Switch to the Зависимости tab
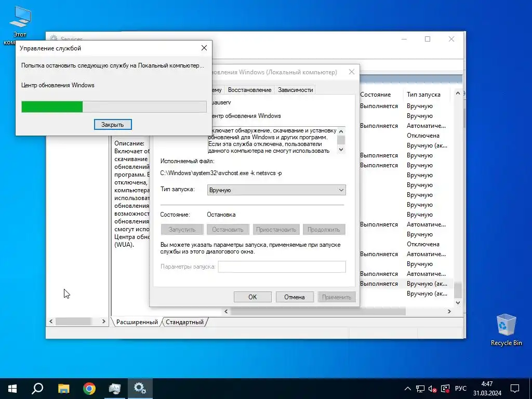The height and width of the screenshot is (399, 532). pyautogui.click(x=295, y=90)
